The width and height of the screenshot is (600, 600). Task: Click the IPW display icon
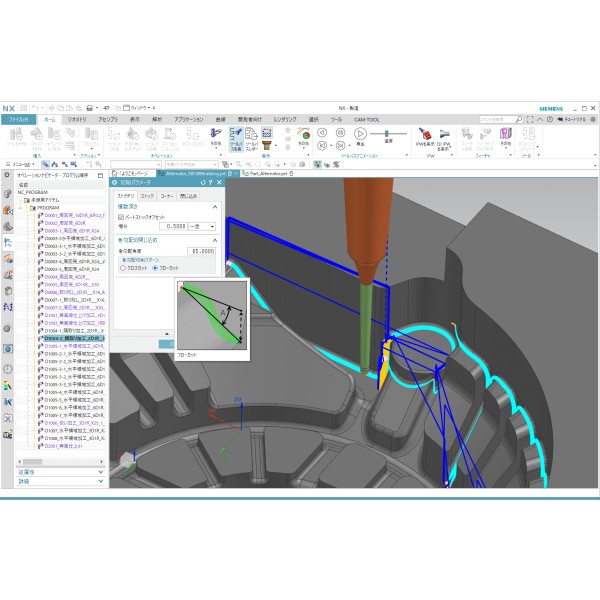[424, 134]
